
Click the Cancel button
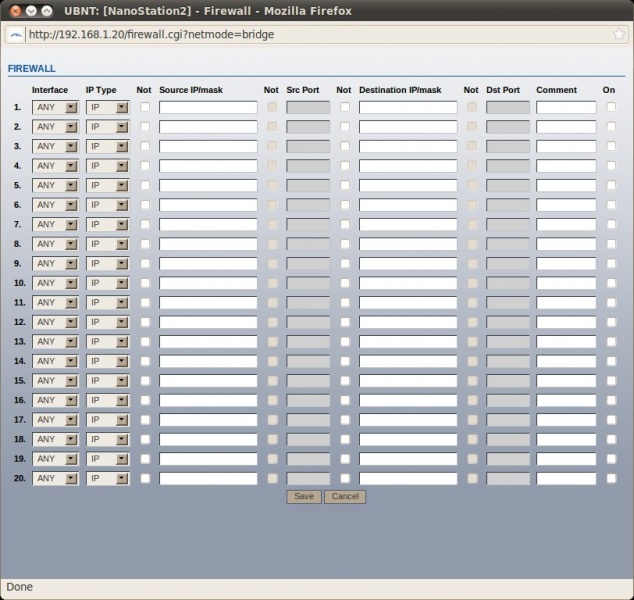[345, 496]
